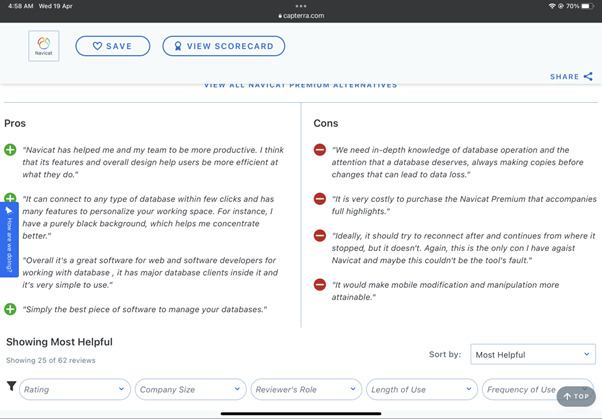Click red minus icon beside mobile modification con
Image resolution: width=602 pixels, height=419 pixels.
click(320, 285)
